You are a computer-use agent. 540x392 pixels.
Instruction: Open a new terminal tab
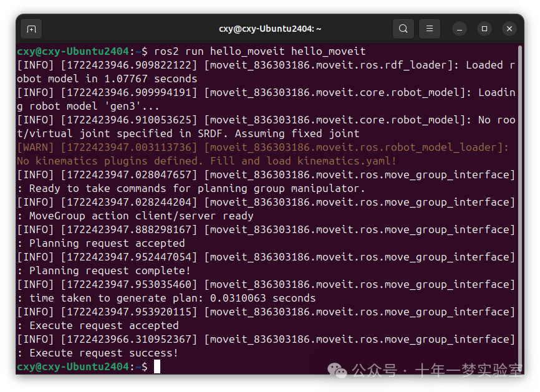coord(31,29)
